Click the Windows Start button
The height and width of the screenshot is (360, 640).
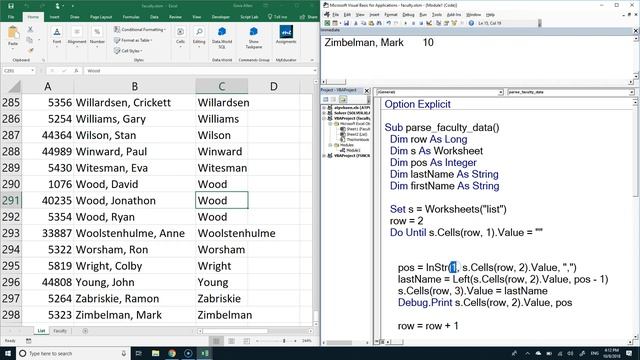pos(8,353)
